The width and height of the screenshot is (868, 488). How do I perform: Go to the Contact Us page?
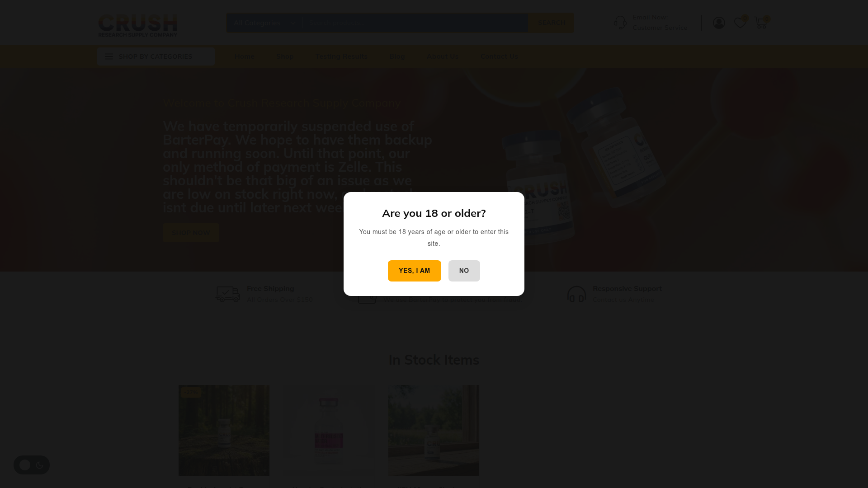[499, 56]
